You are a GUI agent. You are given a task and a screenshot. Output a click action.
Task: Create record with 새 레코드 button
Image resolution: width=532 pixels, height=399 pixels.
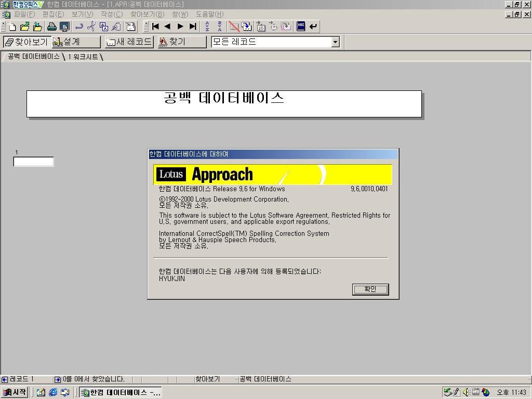[129, 42]
